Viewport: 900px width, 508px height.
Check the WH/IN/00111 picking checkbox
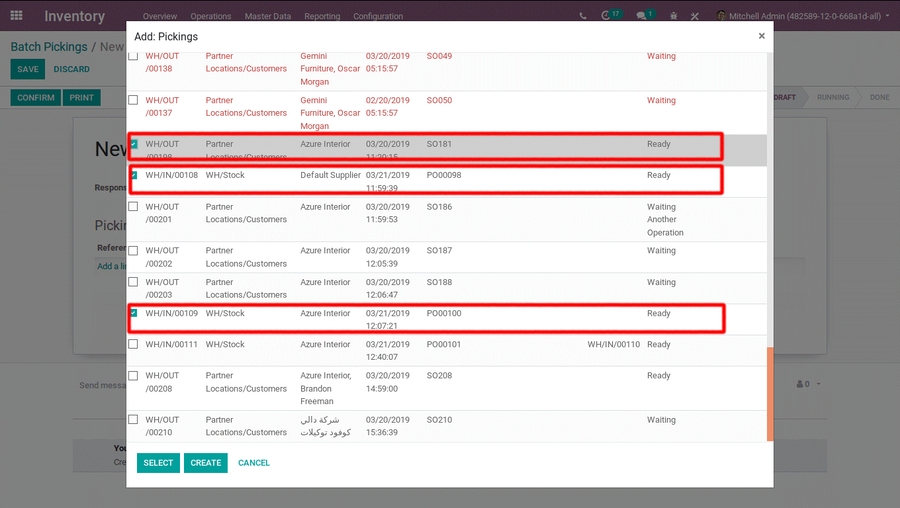tap(133, 344)
